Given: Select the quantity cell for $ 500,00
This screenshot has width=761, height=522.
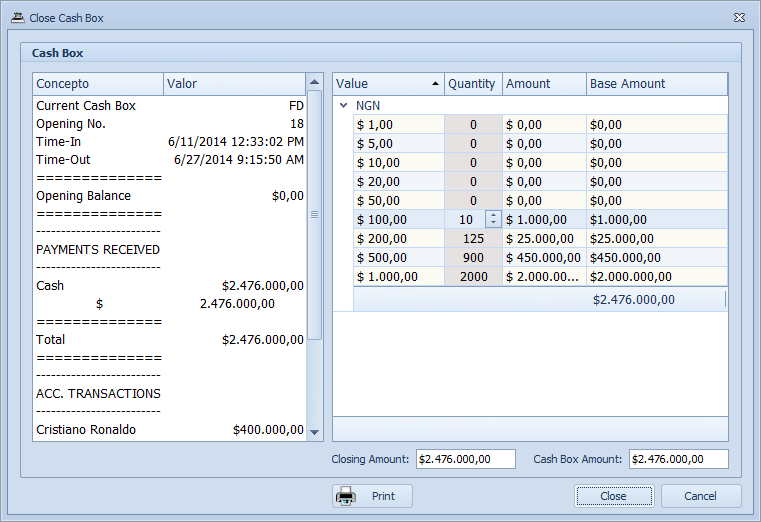Looking at the screenshot, I should click(473, 258).
